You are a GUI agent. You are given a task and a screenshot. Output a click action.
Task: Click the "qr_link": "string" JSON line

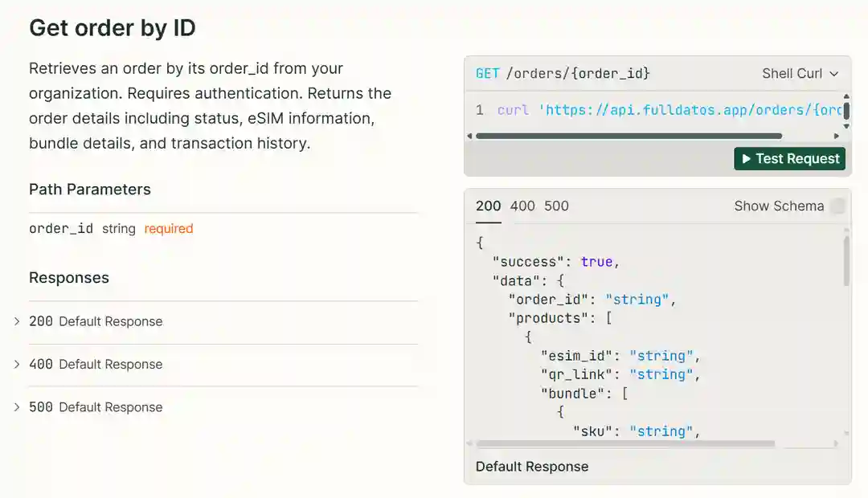pos(620,374)
